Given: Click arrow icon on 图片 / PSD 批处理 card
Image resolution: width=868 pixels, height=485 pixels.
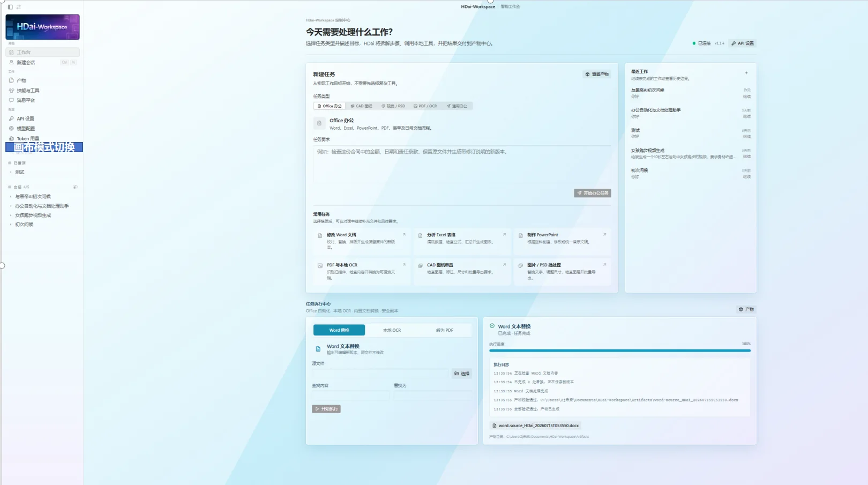Looking at the screenshot, I should [x=604, y=265].
